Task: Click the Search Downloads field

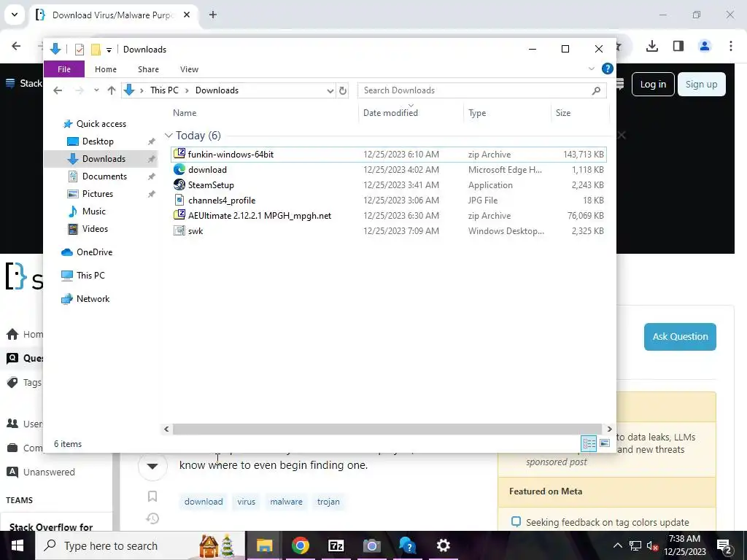Action: [x=481, y=90]
